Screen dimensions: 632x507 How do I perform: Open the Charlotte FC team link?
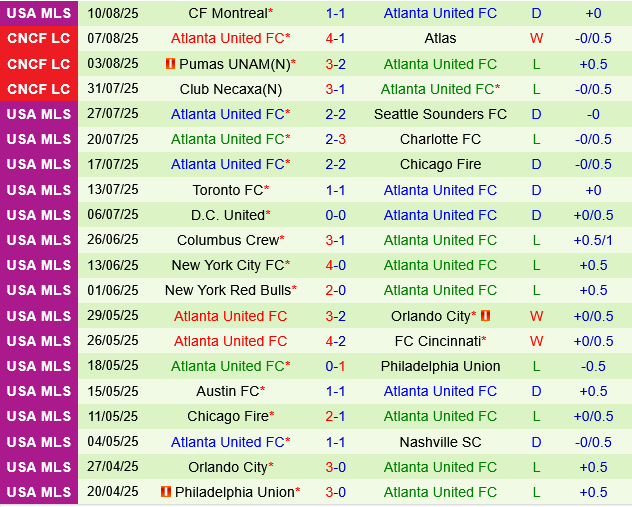440,139
